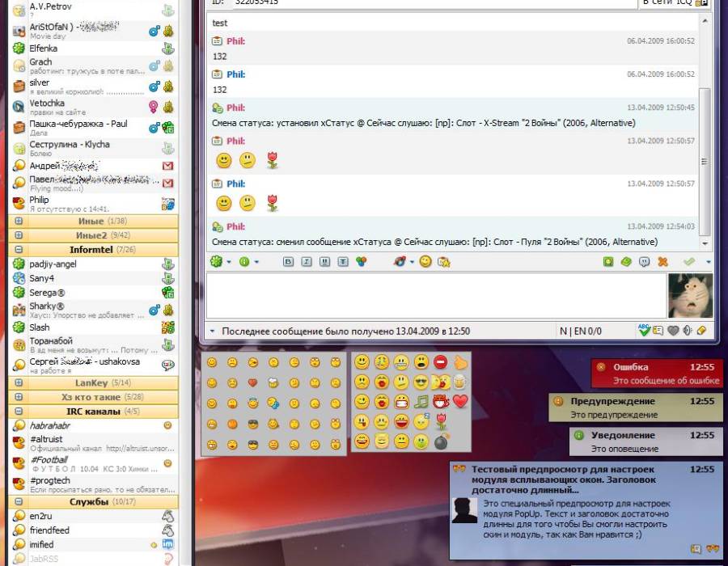728x566 pixels.
Task: Click the green square icon in message toolbar
Action: click(x=608, y=262)
